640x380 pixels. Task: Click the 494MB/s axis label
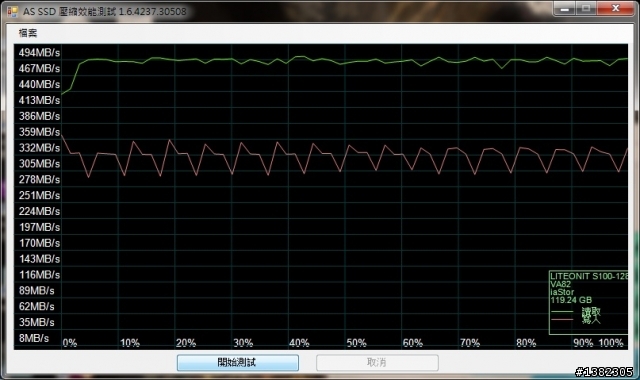click(39, 53)
